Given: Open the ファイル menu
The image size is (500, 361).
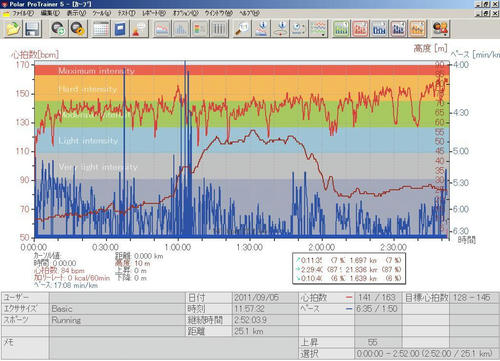Looking at the screenshot, I should (22, 13).
